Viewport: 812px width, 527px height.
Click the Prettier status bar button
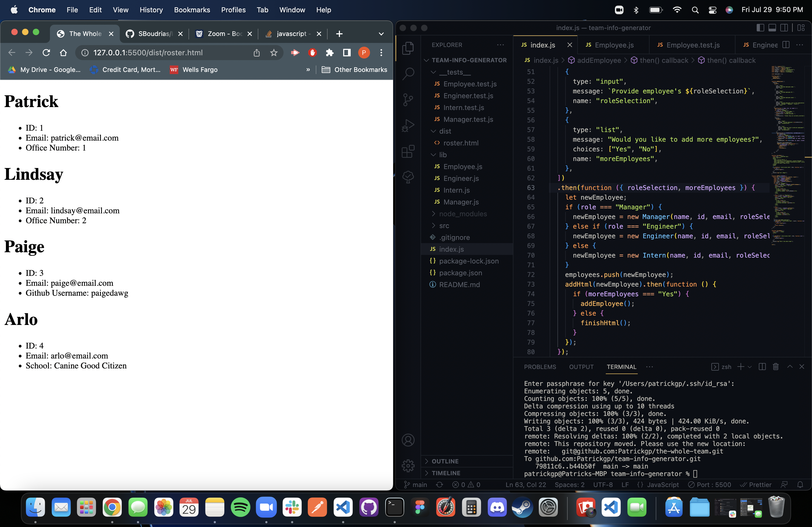[755, 485]
